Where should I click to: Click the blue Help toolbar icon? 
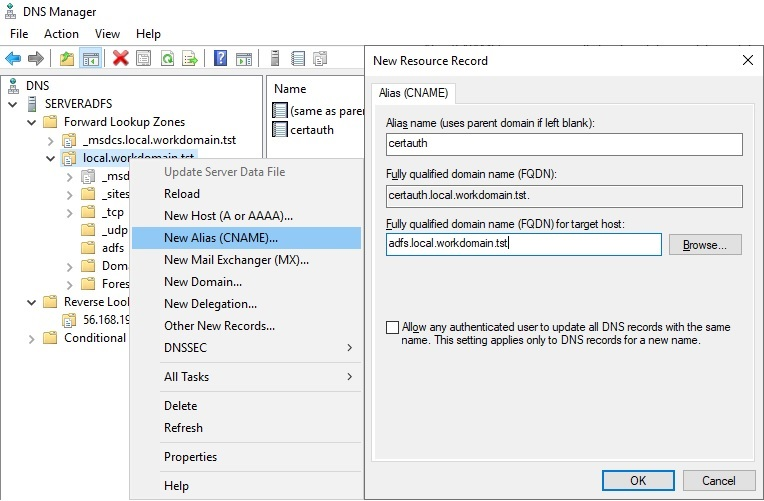[x=220, y=58]
